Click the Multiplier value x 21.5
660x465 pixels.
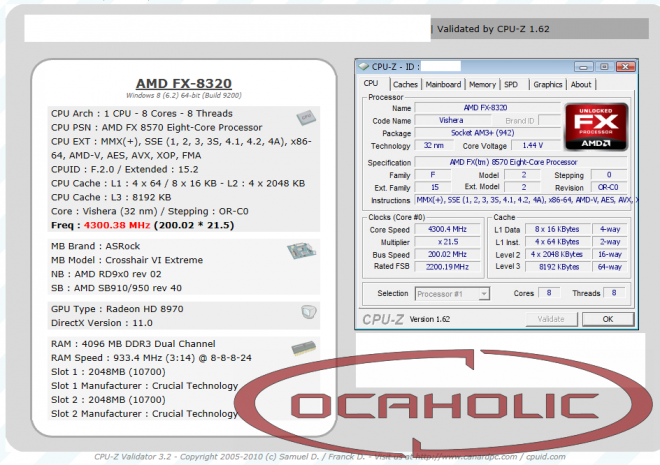tap(447, 242)
